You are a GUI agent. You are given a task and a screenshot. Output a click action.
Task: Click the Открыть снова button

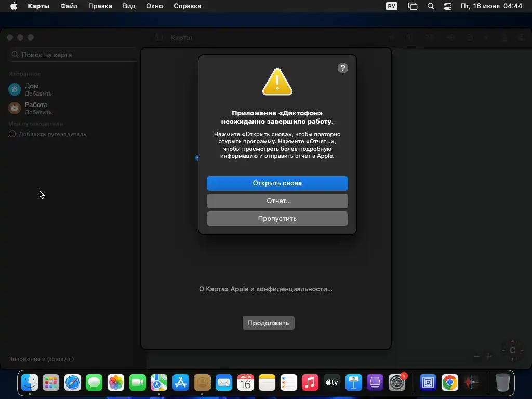click(277, 183)
